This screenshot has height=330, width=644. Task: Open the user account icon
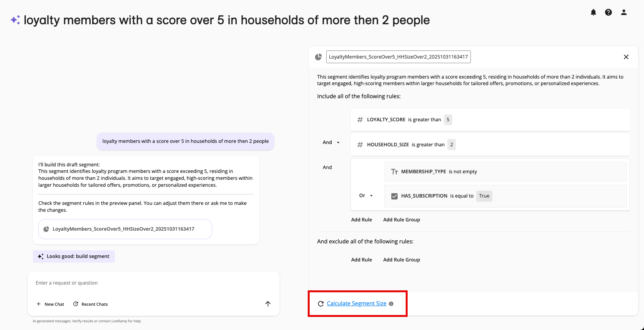pyautogui.click(x=624, y=12)
